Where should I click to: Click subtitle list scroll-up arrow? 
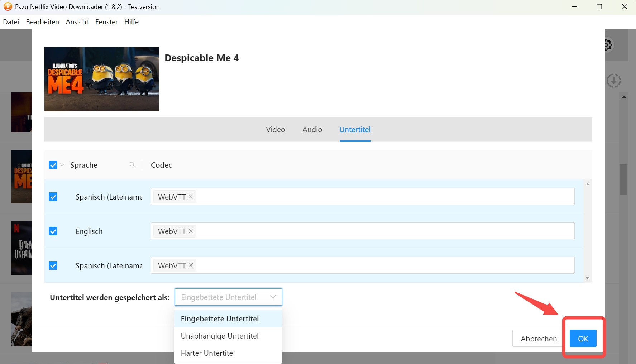[588, 184]
